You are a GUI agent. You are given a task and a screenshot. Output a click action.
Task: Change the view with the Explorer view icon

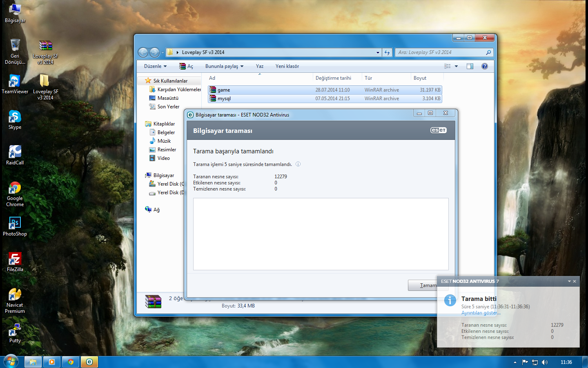point(448,66)
